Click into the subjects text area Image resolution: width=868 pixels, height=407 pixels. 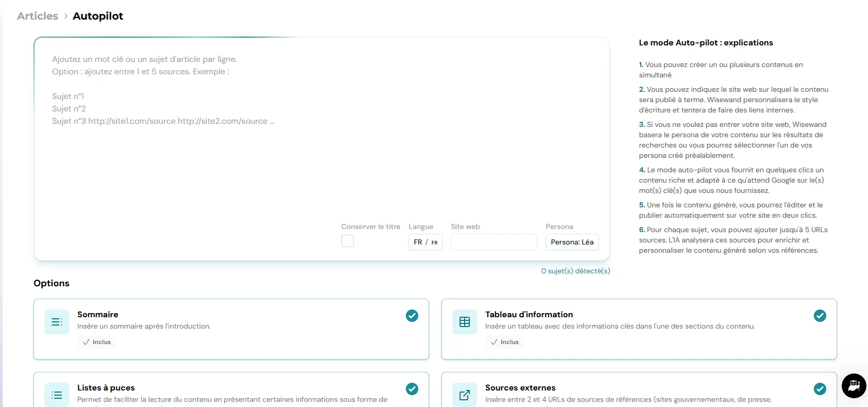tap(322, 134)
